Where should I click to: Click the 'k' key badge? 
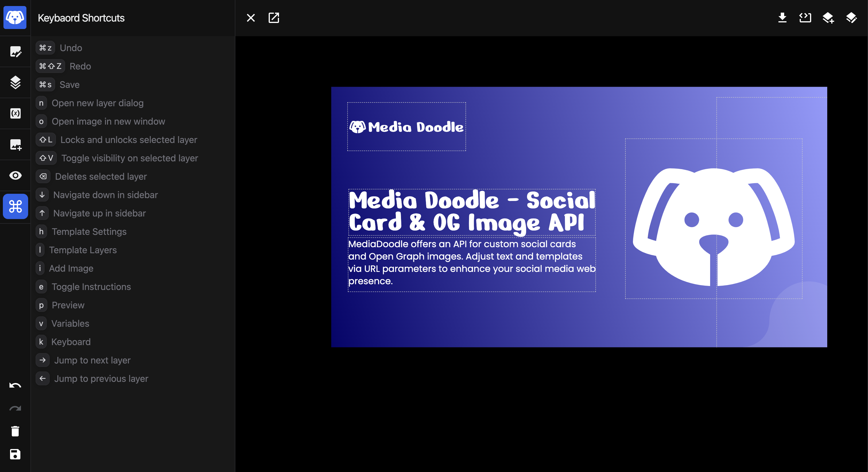41,342
